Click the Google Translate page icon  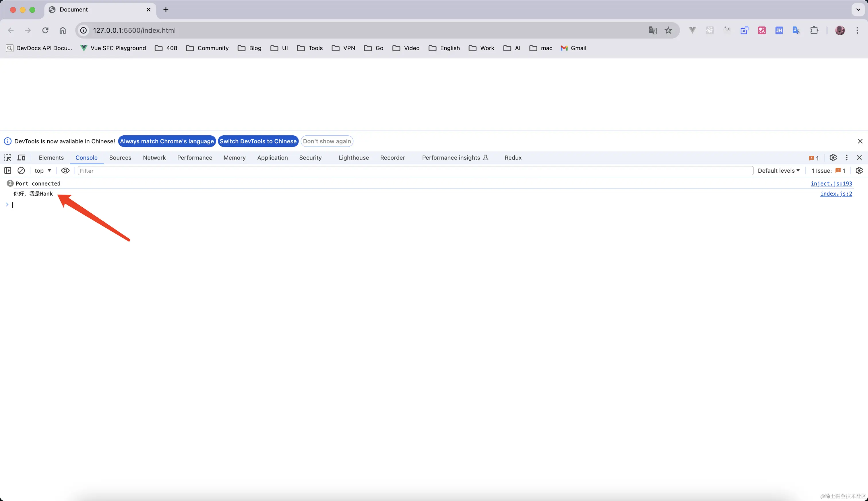click(x=652, y=30)
